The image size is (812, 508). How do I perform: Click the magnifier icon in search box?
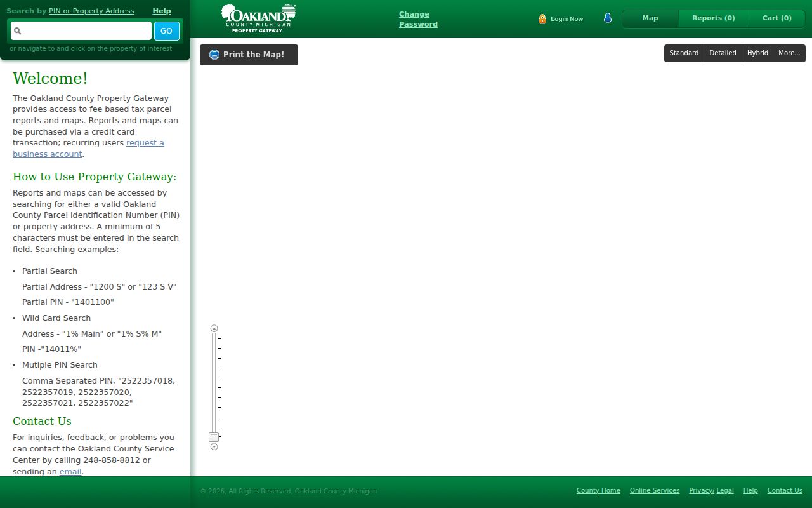(18, 30)
